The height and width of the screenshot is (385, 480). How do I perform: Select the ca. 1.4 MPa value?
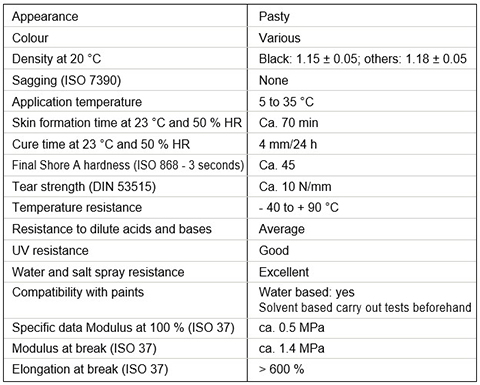291,348
